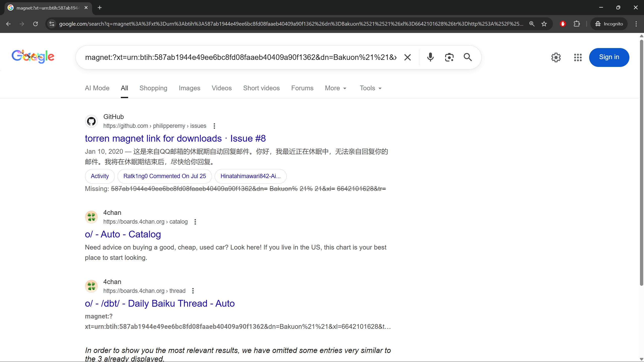
Task: View site information icon in address bar
Action: pos(52,24)
